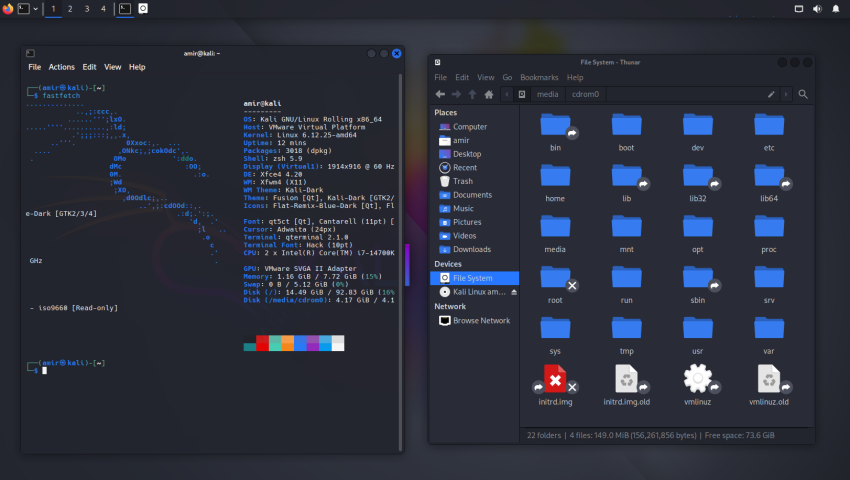850x480 pixels.
Task: Switch to workspace 3 in panel
Action: click(x=87, y=8)
